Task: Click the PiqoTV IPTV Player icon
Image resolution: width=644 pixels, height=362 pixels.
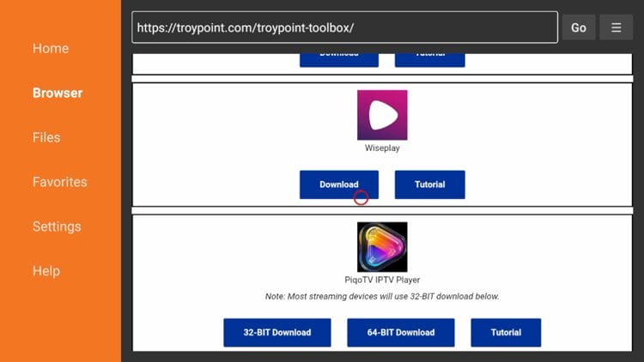Action: 382,247
